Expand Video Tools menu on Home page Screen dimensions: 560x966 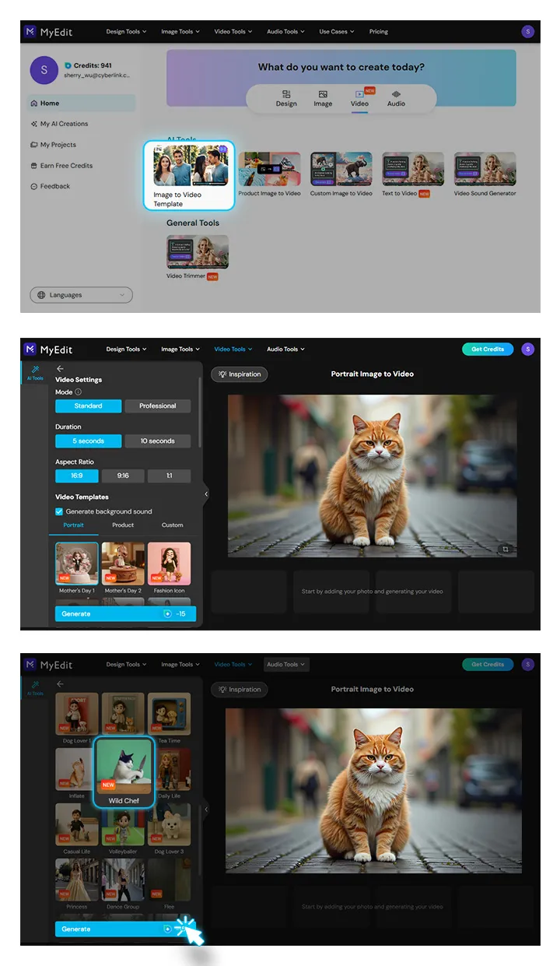[233, 32]
